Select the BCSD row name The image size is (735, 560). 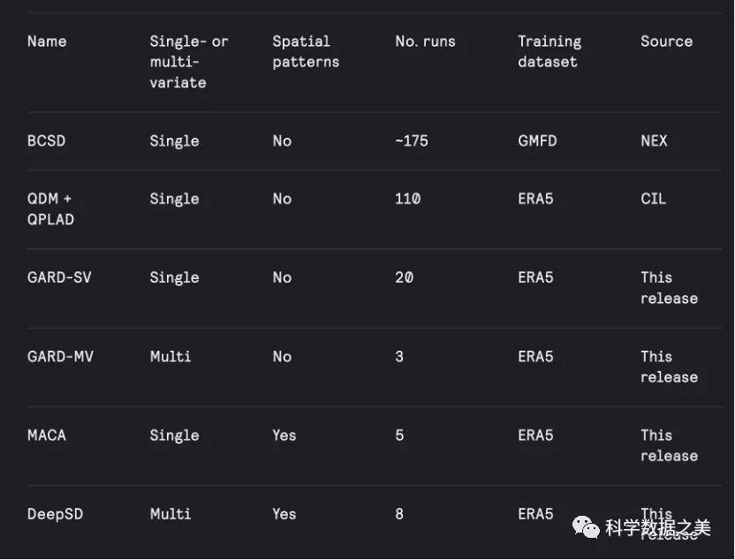coord(46,141)
